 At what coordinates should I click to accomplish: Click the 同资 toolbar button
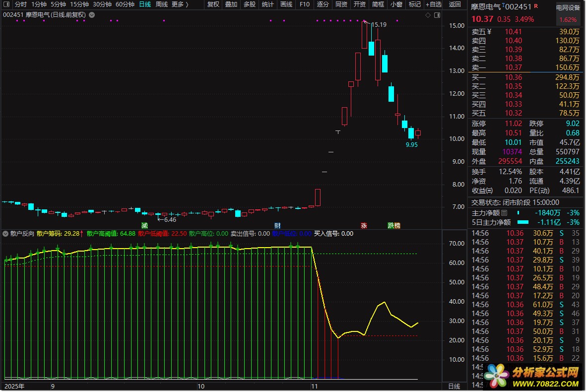[341, 4]
